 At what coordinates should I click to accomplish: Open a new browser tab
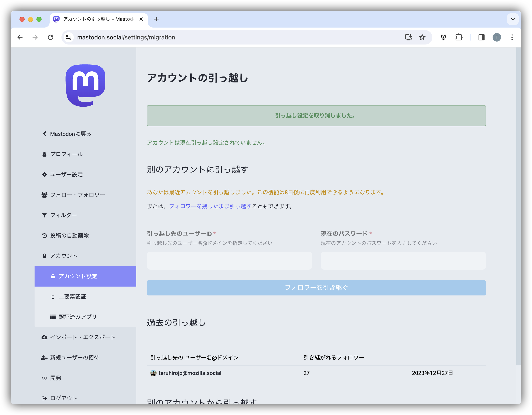tap(156, 19)
